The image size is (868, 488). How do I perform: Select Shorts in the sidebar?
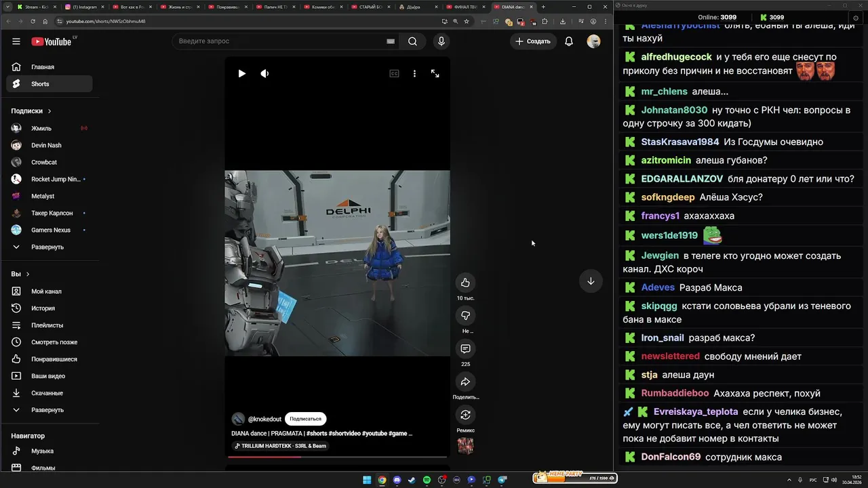50,84
